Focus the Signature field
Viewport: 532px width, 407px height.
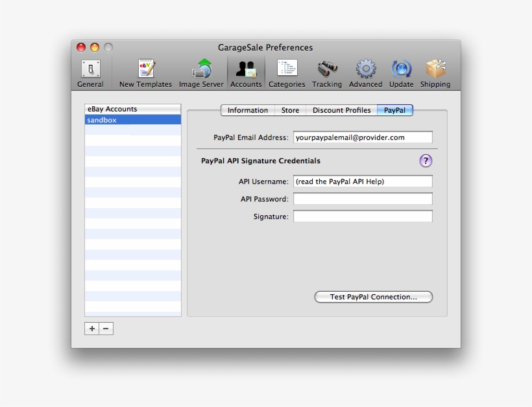click(363, 216)
